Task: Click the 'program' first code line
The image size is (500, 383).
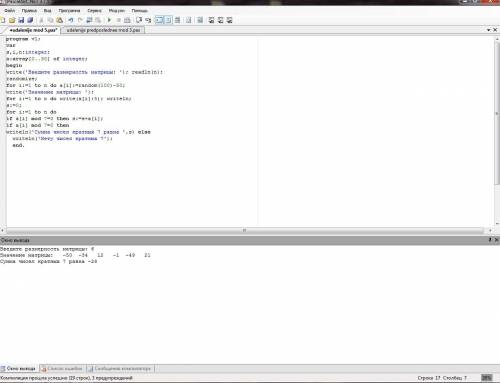Action: pos(23,39)
